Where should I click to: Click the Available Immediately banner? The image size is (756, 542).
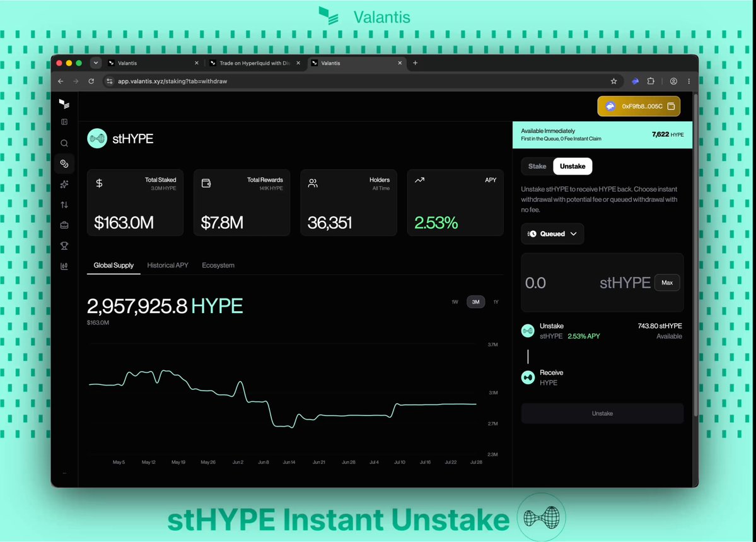pyautogui.click(x=602, y=134)
